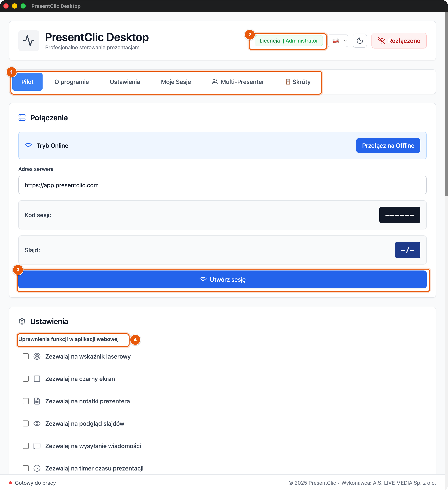Go to the Skróty tab
The image size is (448, 491).
pos(298,82)
